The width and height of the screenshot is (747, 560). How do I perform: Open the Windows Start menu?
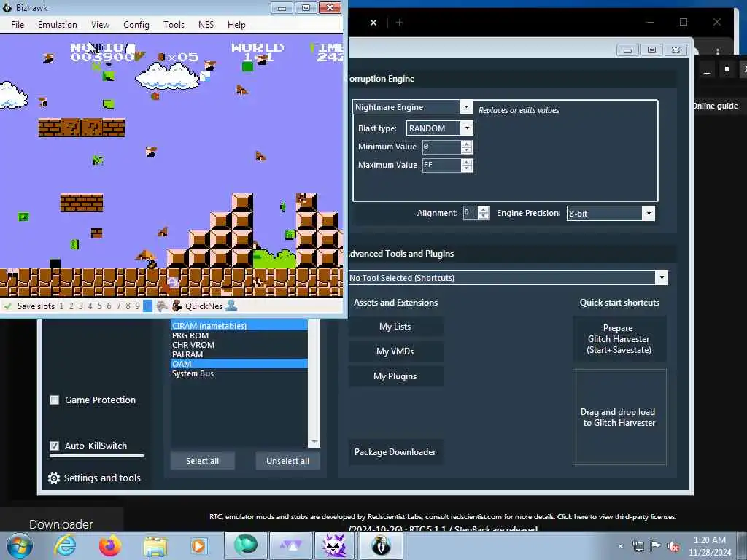coord(20,545)
